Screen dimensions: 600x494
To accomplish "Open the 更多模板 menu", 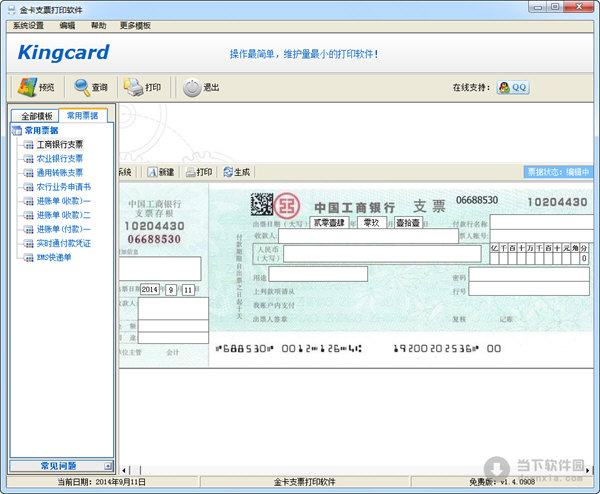I will [135, 26].
